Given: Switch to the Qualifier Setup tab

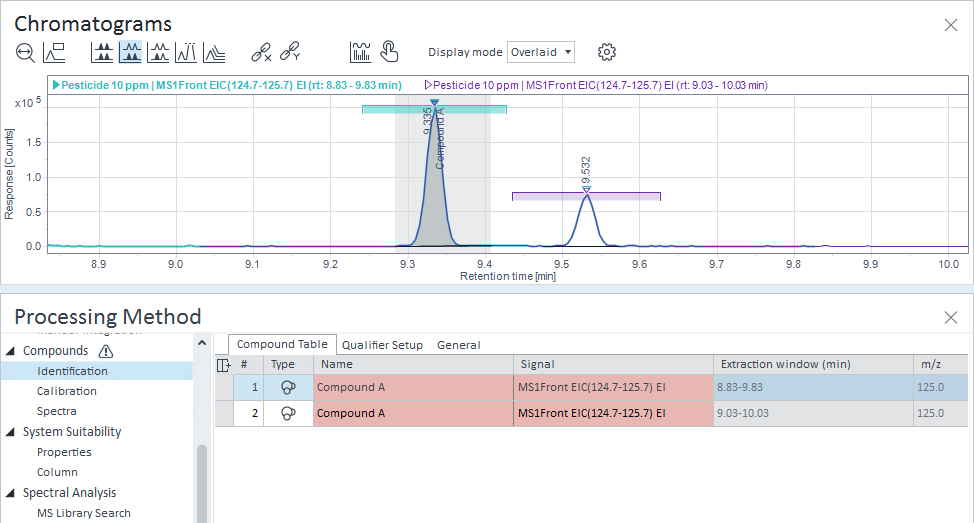Looking at the screenshot, I should coord(382,345).
